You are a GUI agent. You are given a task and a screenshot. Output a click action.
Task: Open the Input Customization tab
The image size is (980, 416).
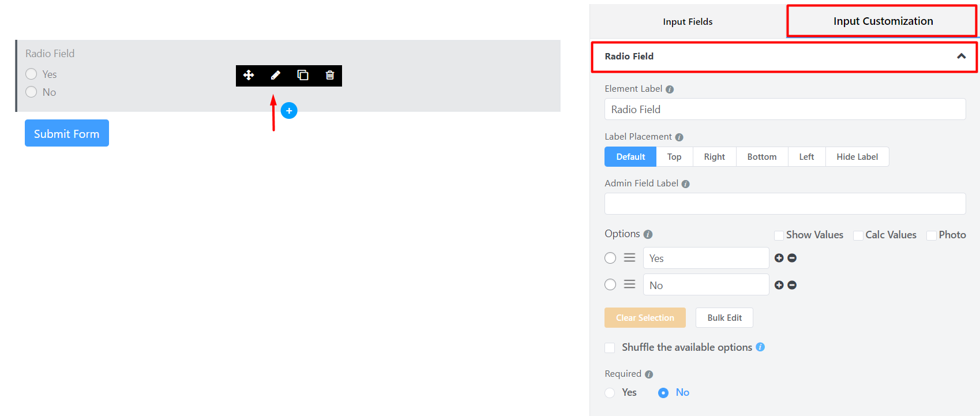pyautogui.click(x=883, y=21)
